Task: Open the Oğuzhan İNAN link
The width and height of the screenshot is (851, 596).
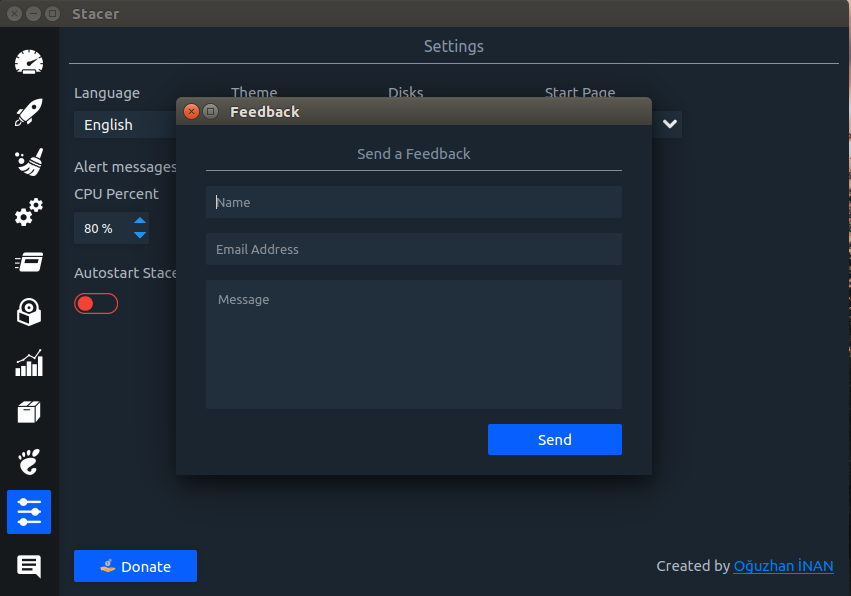Action: 783,566
